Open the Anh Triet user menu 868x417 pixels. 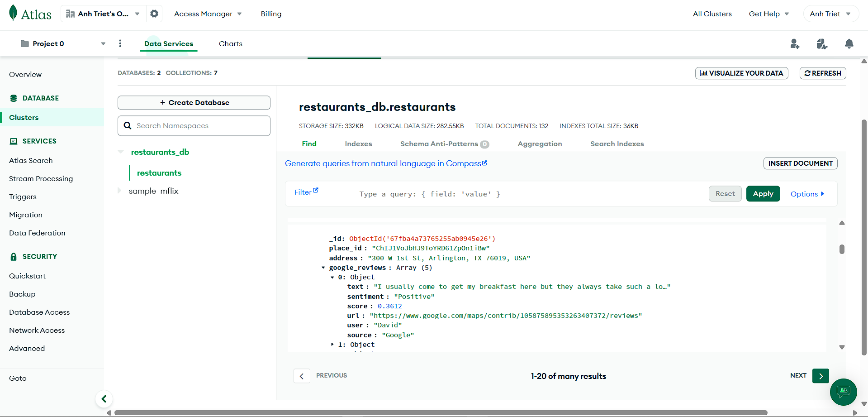(830, 14)
